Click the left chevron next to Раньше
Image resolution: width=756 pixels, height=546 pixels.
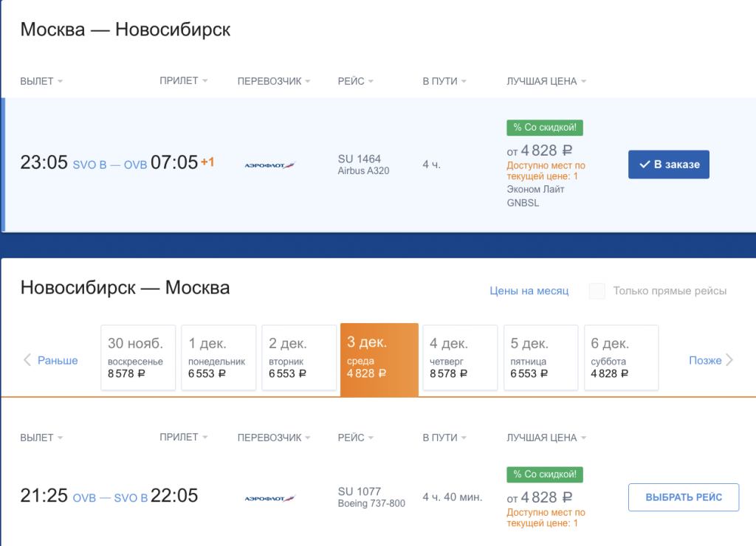click(27, 360)
